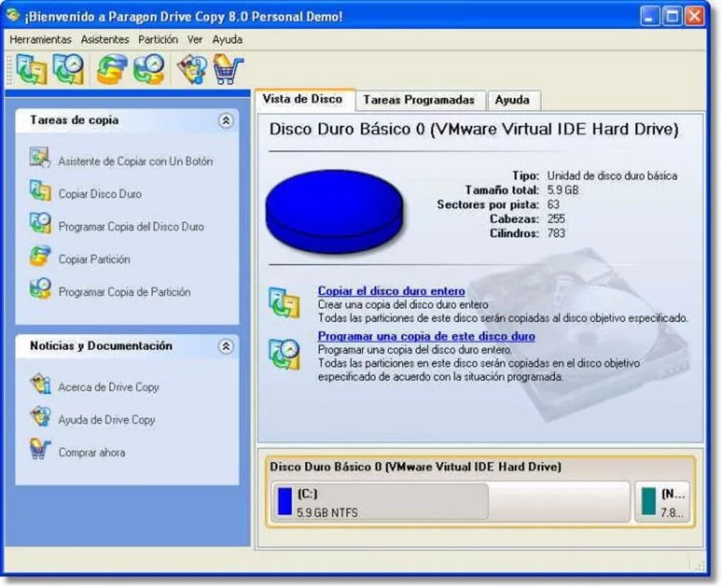Click the icon beside Copiar Disco Duro

click(40, 190)
